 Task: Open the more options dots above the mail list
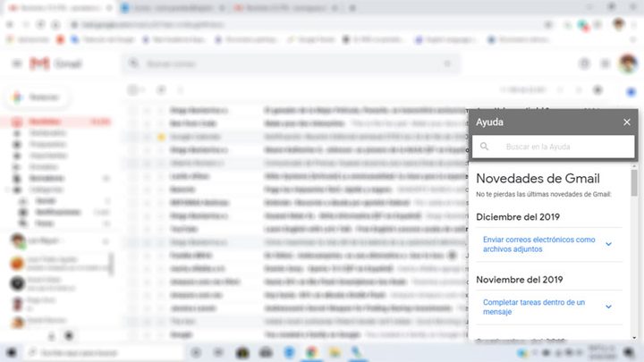181,90
